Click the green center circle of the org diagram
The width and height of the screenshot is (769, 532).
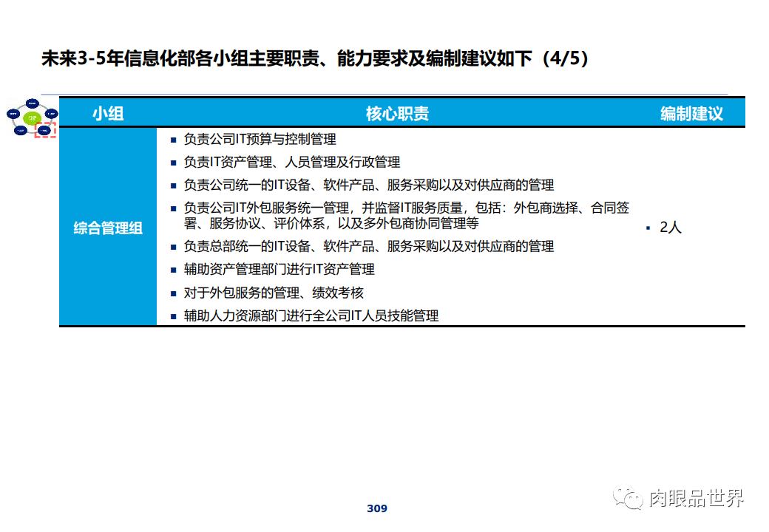[x=33, y=118]
